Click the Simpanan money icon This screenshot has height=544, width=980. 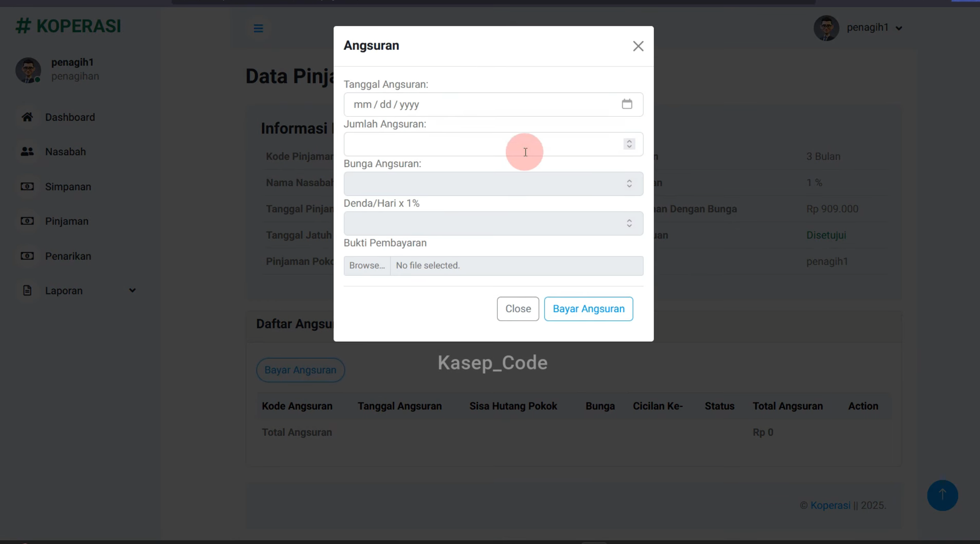[27, 187]
